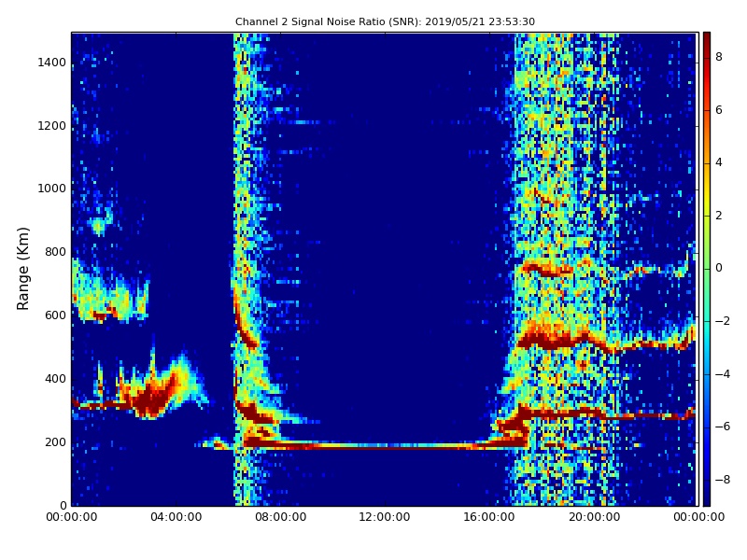Click the y-axis tick label '1200'
The width and height of the screenshot is (747, 560).
(52, 126)
